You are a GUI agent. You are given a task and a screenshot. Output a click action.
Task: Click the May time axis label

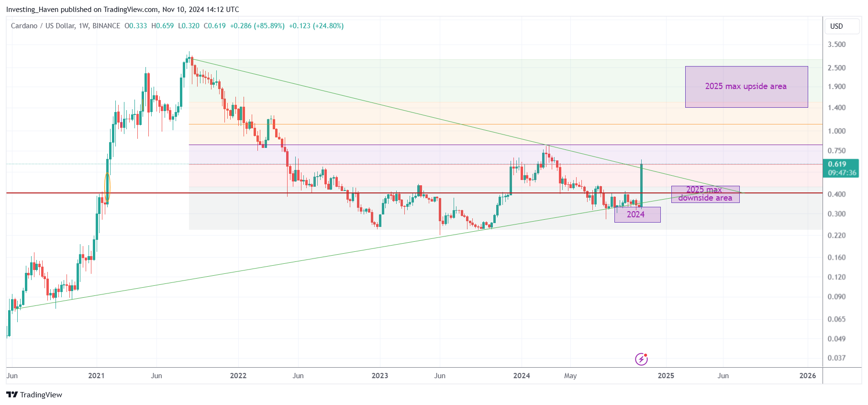pos(570,376)
